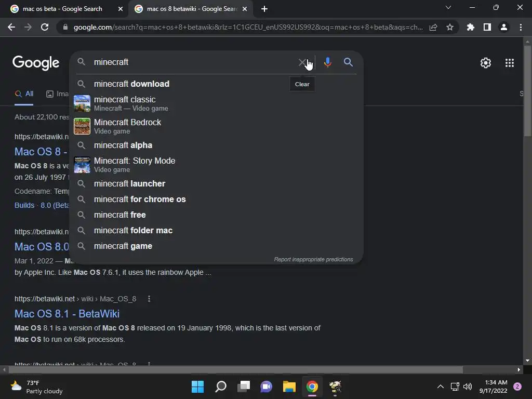This screenshot has width=532, height=399.
Task: Follow the 'Builds' sitelink
Action: (24, 205)
